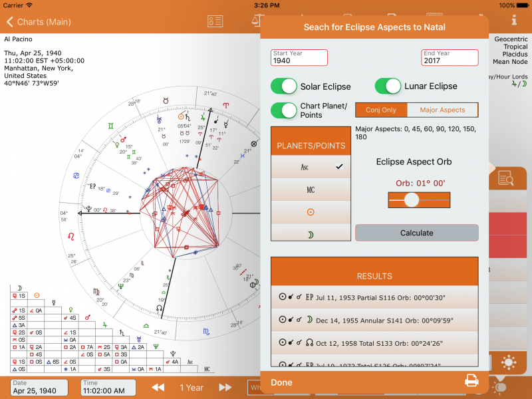Adjust the Eclipse Aspect Orb slider

tap(412, 199)
